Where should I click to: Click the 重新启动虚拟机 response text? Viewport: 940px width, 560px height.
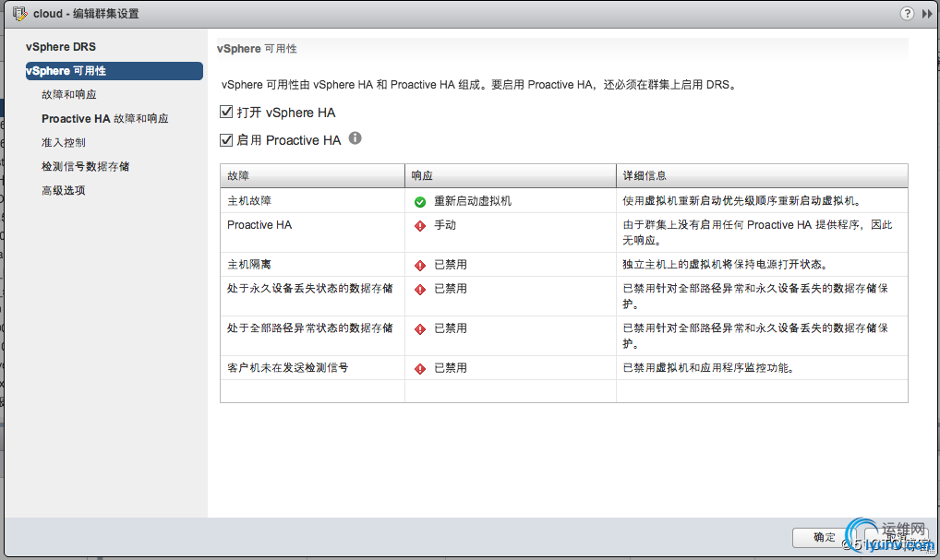coord(473,201)
